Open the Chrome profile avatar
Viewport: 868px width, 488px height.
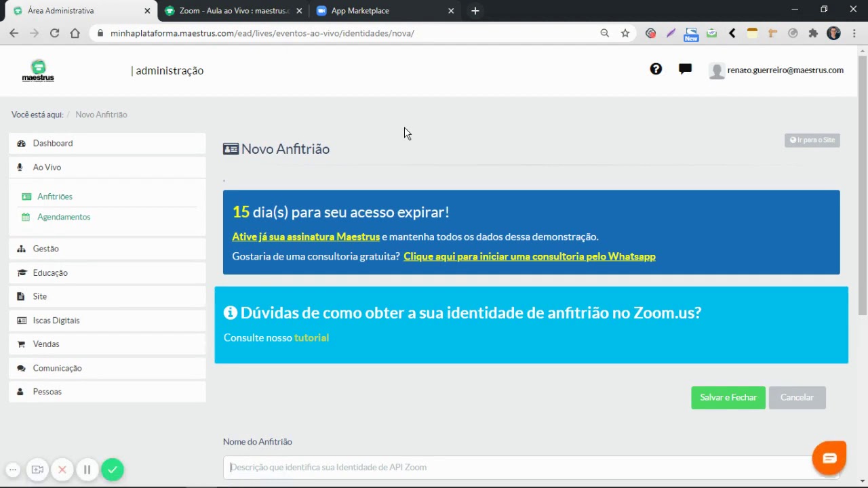pos(834,33)
